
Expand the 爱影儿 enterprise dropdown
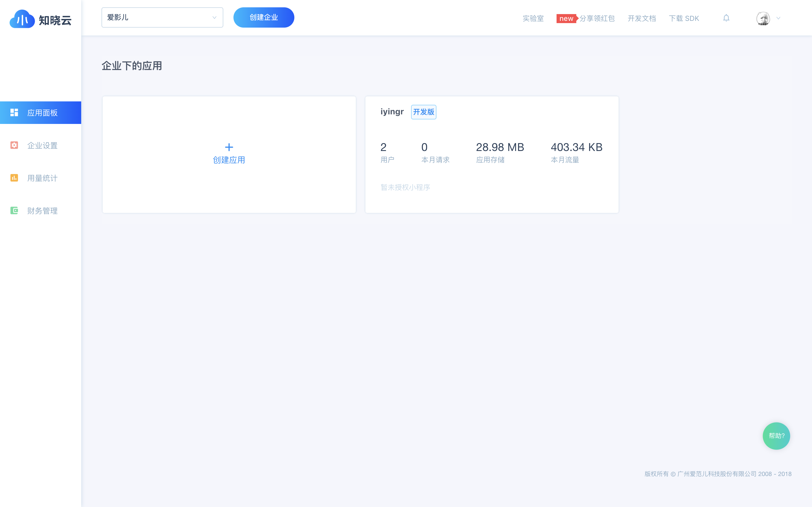tap(162, 17)
